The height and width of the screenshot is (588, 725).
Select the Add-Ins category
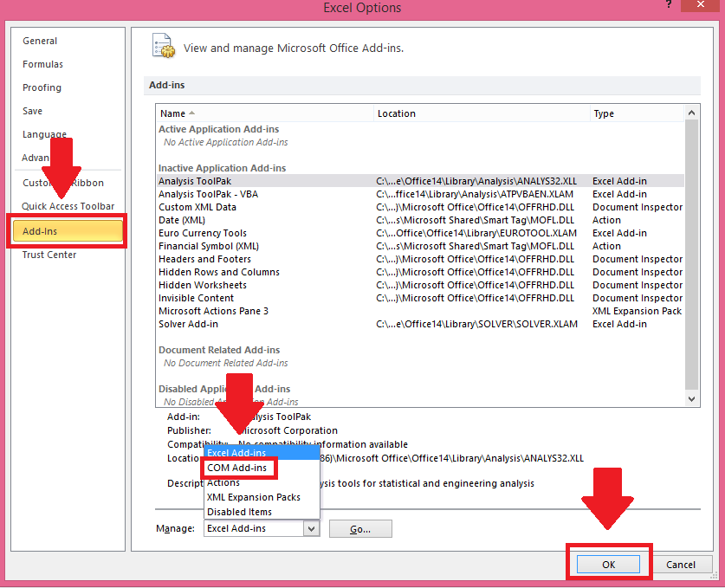pos(68,231)
